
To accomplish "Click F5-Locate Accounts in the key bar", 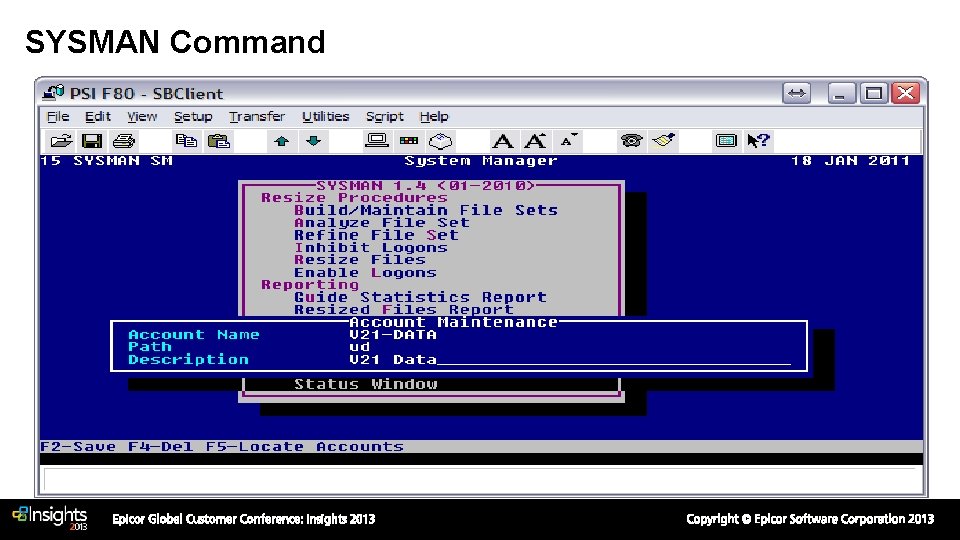I will coord(305,446).
